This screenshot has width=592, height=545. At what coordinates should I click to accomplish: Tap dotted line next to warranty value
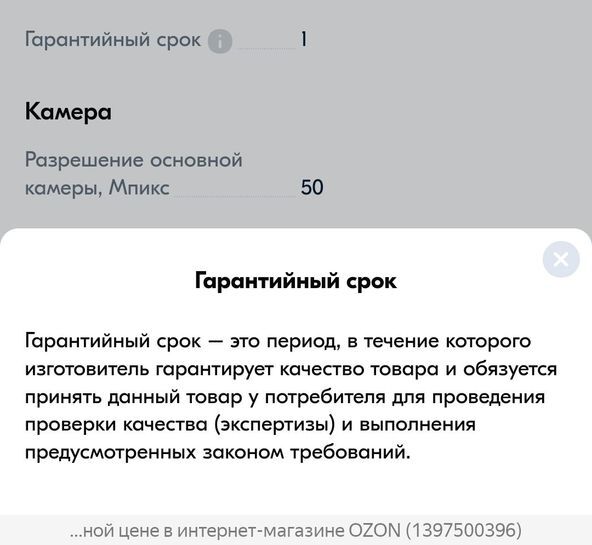click(x=267, y=48)
